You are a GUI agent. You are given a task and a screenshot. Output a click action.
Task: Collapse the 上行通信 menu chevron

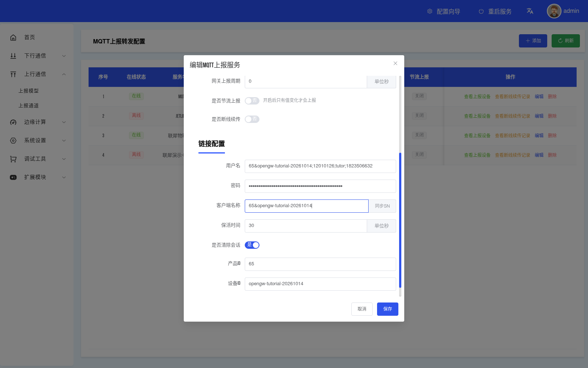coord(64,74)
